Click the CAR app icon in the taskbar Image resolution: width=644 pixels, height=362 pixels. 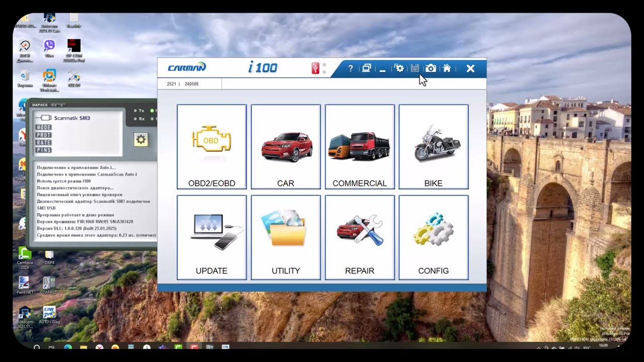(x=225, y=347)
